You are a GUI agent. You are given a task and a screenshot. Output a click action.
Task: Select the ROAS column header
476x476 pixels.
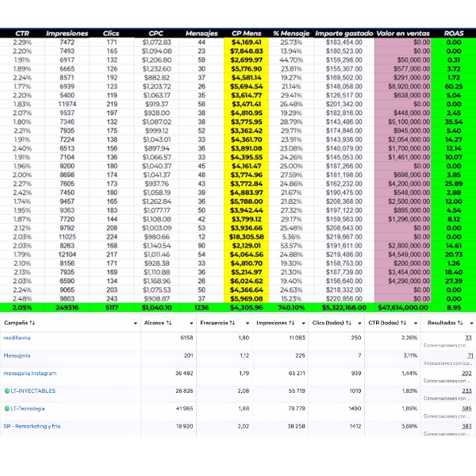[454, 33]
